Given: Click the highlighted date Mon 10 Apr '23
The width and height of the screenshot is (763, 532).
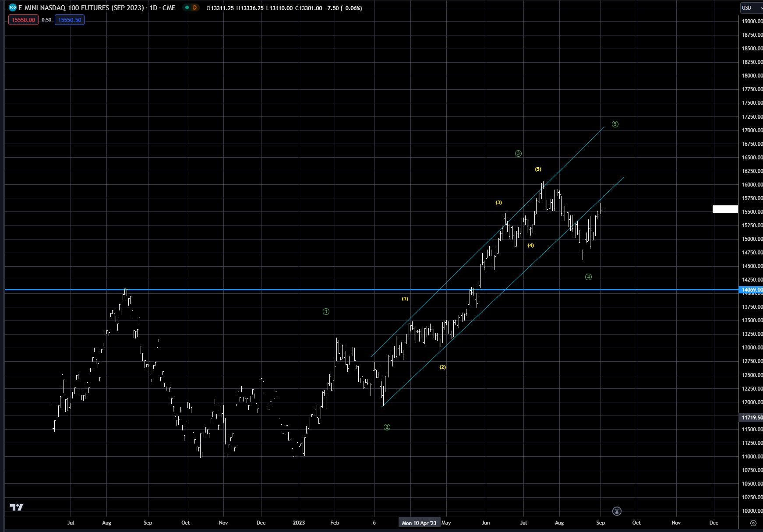Looking at the screenshot, I should [x=419, y=523].
